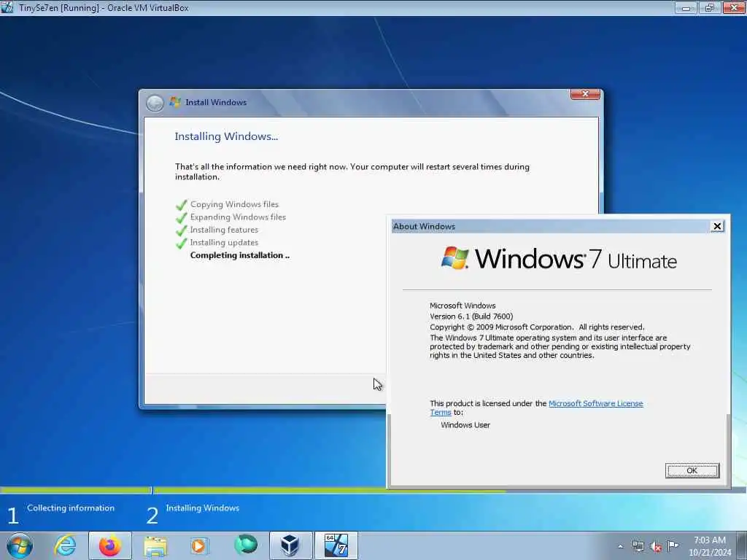Screen dimensions: 747x560
Task: Open the Windows Start orb
Action: (20, 545)
